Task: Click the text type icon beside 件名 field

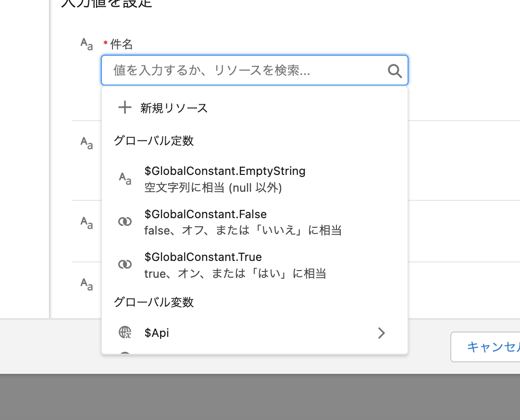Action: 86,44
